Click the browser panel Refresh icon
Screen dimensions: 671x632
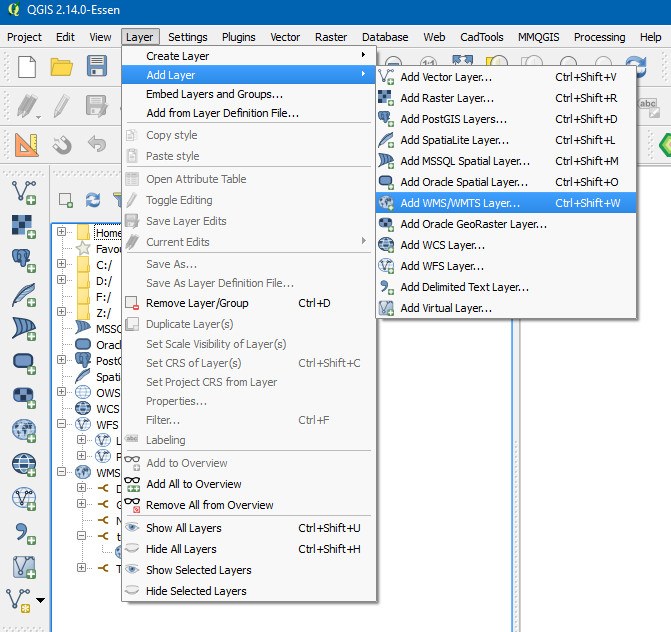(x=93, y=199)
